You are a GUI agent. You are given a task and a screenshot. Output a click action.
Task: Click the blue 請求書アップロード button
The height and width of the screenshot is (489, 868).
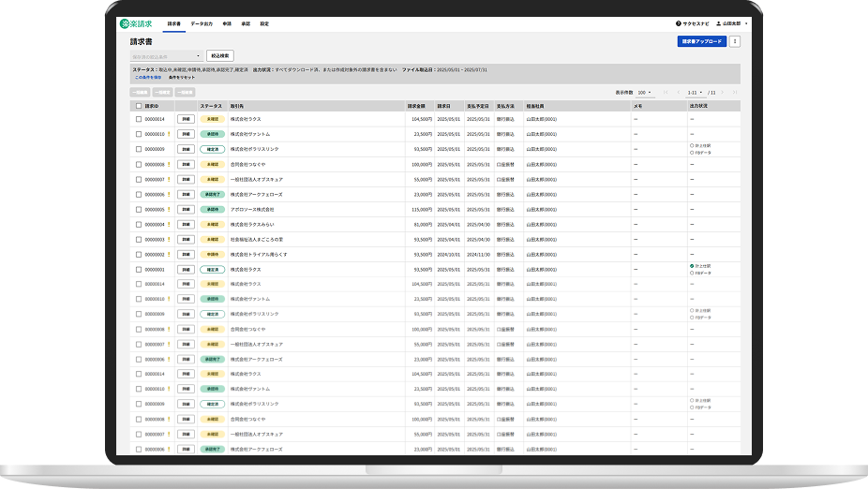pos(702,41)
